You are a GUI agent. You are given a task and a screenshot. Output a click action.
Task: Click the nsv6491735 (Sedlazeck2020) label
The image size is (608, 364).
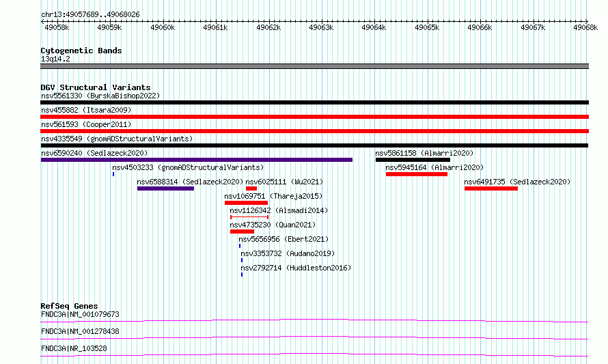coord(517,182)
